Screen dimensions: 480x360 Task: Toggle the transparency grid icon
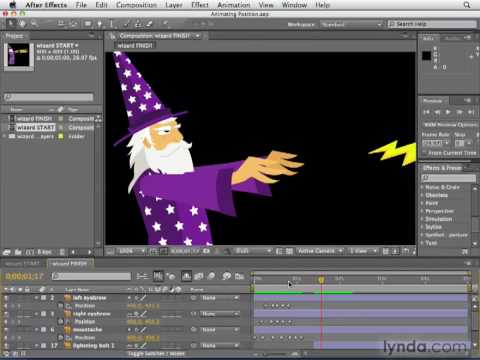pyautogui.click(x=289, y=251)
